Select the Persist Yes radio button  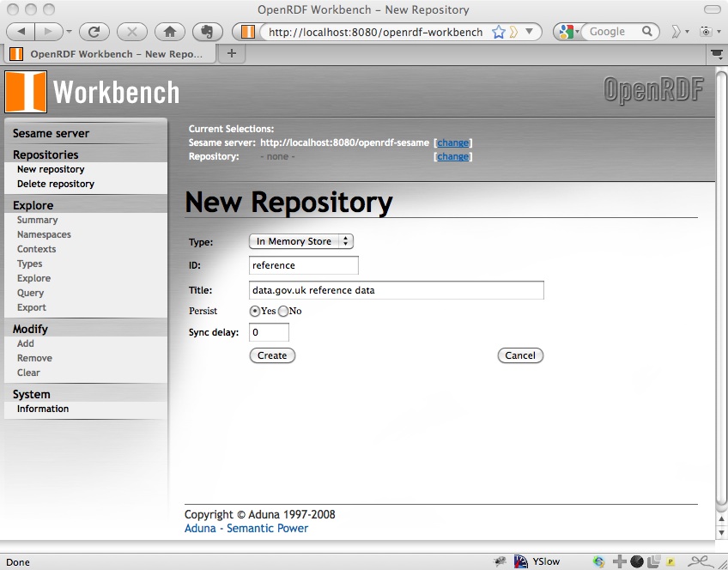(x=254, y=311)
